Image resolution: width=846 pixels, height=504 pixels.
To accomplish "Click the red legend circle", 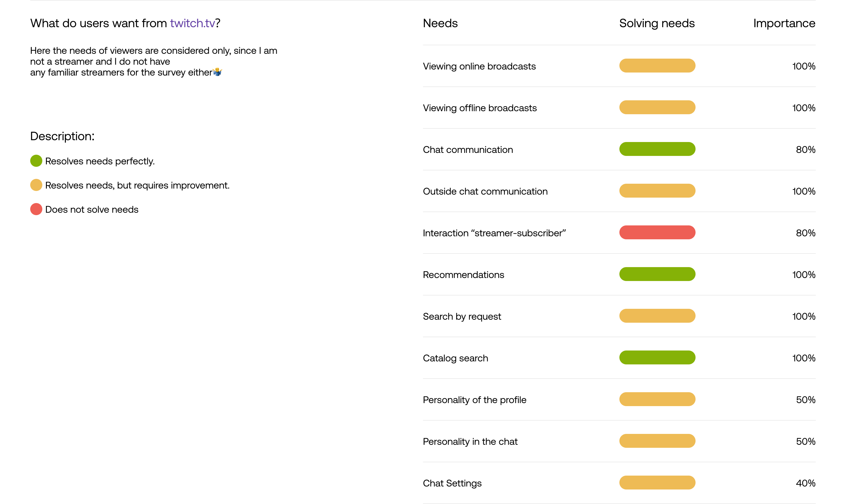I will coord(36,209).
